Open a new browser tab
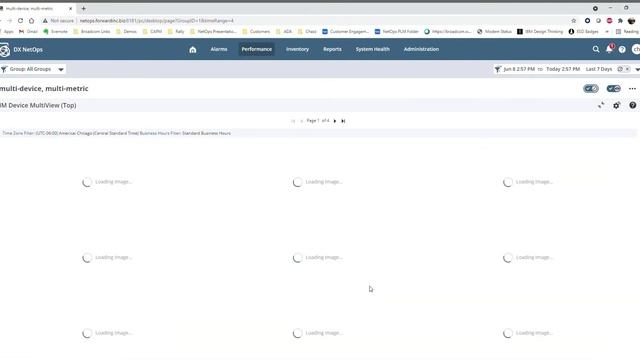The image size is (640, 360). point(83,8)
